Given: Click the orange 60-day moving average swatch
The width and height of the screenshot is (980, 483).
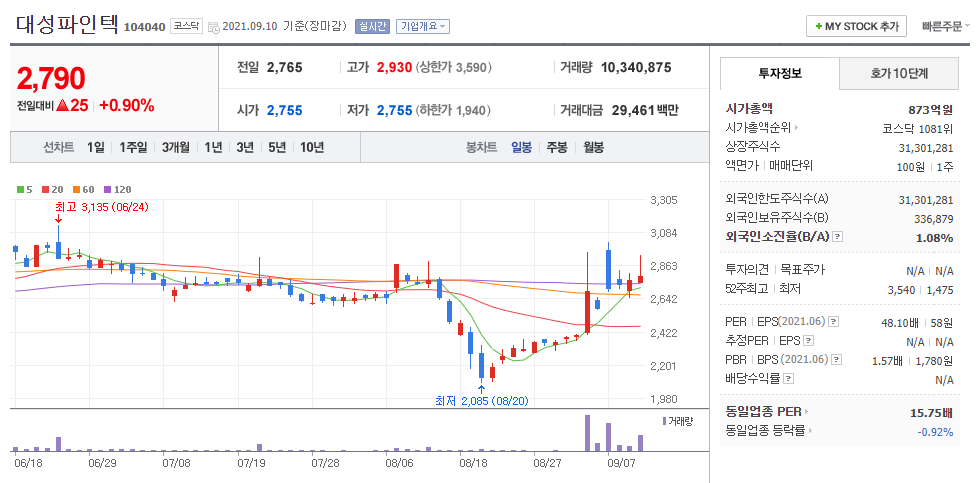Looking at the screenshot, I should 76,189.
